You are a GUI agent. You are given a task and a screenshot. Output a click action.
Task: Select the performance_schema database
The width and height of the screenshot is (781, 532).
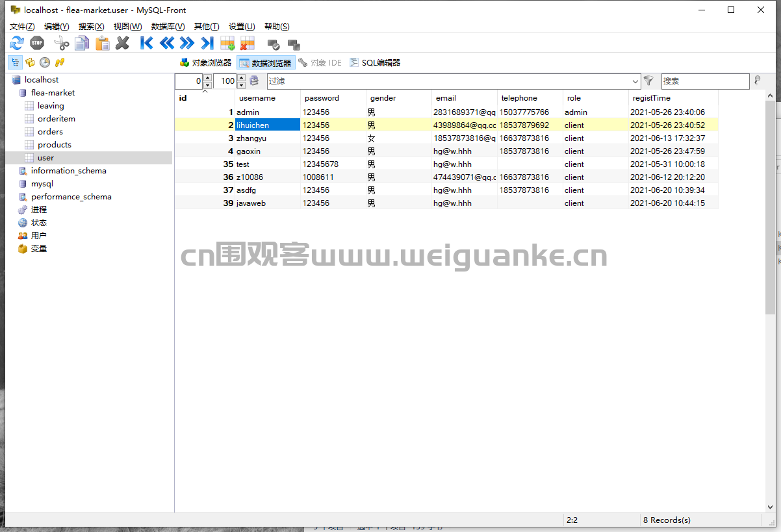71,197
